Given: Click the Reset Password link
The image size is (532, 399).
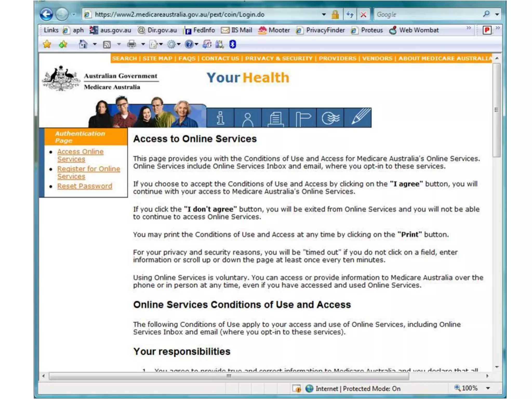Looking at the screenshot, I should click(85, 186).
